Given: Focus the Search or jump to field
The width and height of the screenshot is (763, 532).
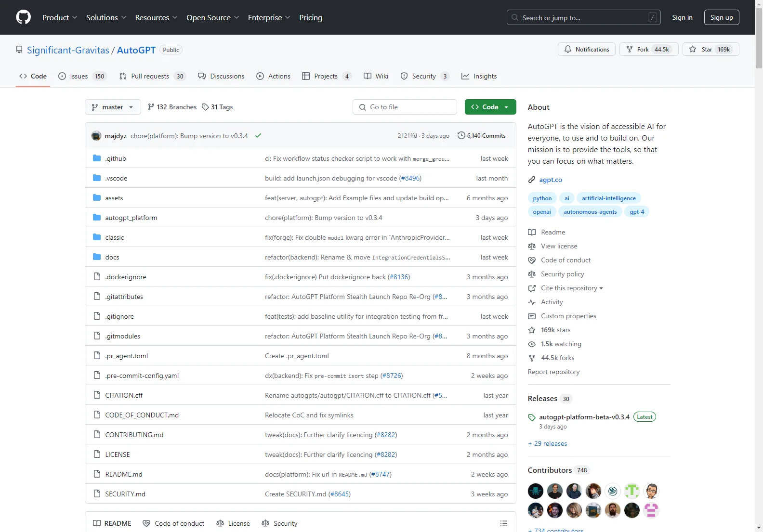Looking at the screenshot, I should click(583, 17).
